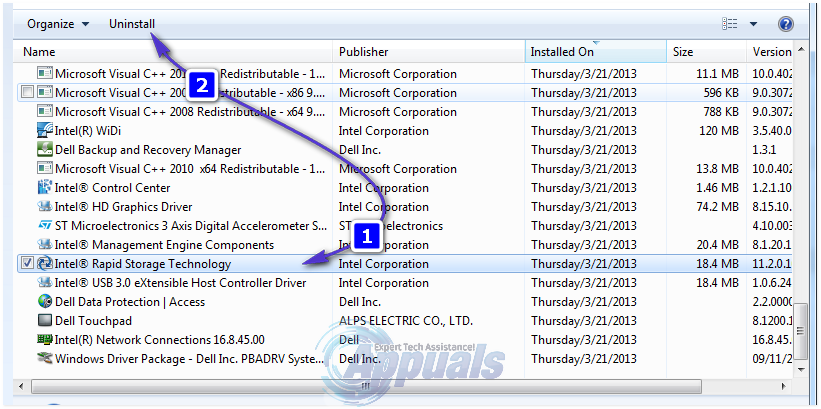Sort by the Publisher column header
821x409 pixels.
coord(428,52)
